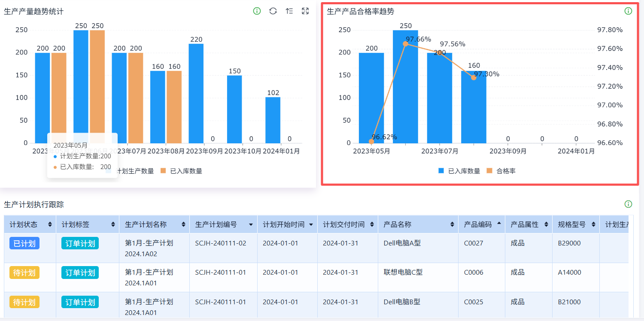Click info icon on 生产产品合格率趋势 panel
The image size is (644, 321).
628,11
